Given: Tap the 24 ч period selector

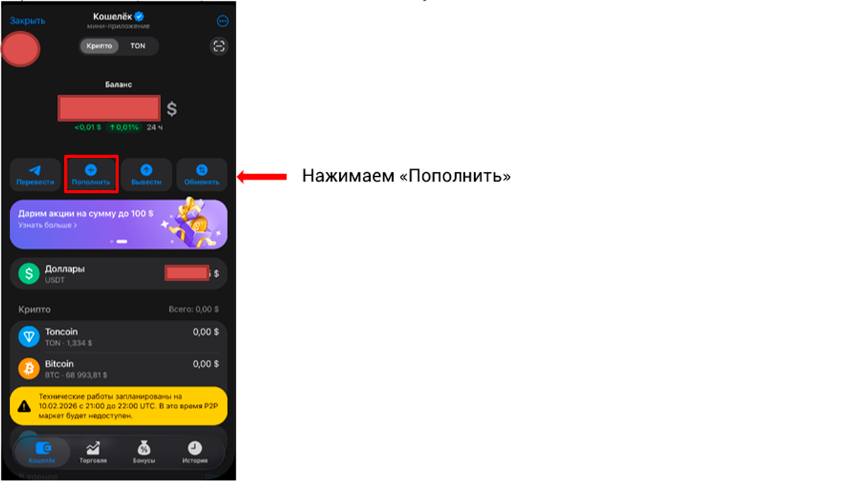Looking at the screenshot, I should pyautogui.click(x=154, y=127).
